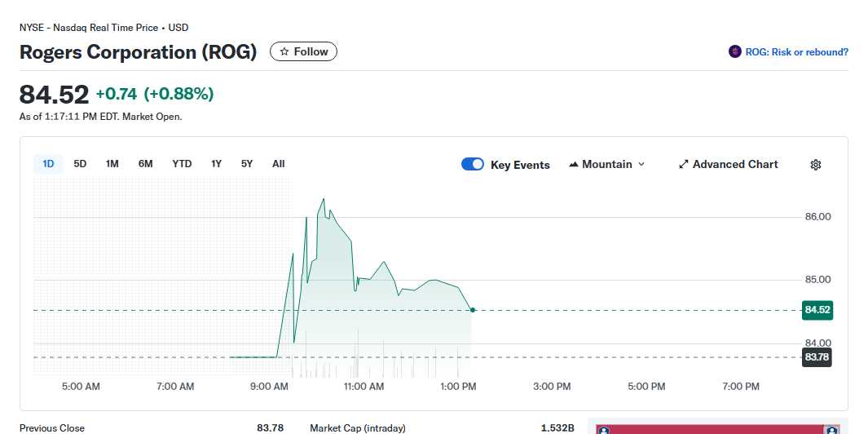Screen dimensions: 868x434
Task: Select the 1Y time range
Action: point(216,164)
